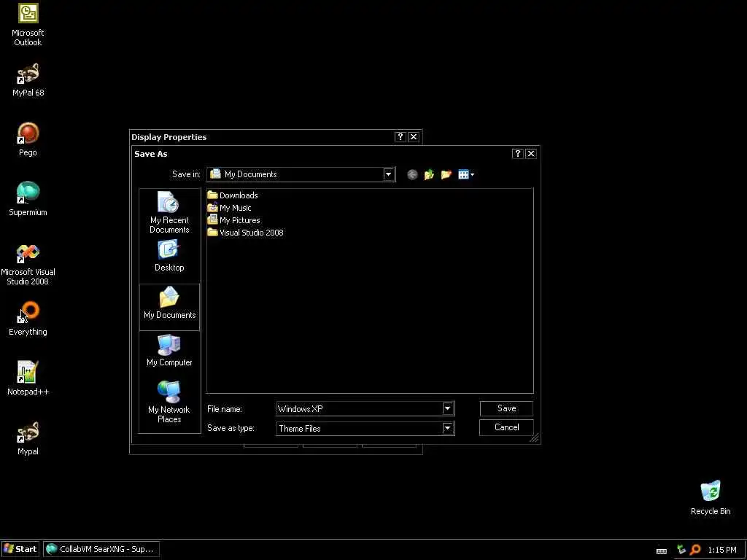Image resolution: width=747 pixels, height=560 pixels.
Task: Go to My Computer in places bar
Action: (169, 351)
